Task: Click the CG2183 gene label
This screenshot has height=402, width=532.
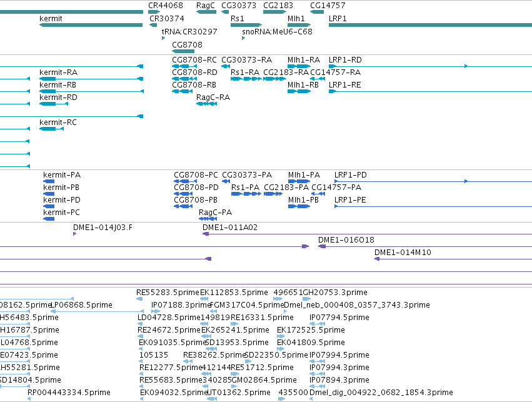Action: click(x=278, y=6)
